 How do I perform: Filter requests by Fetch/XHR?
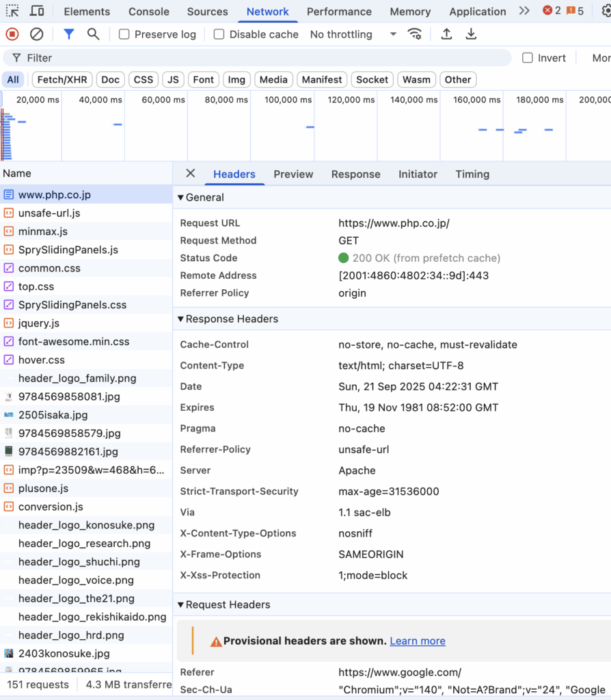pyautogui.click(x=62, y=79)
